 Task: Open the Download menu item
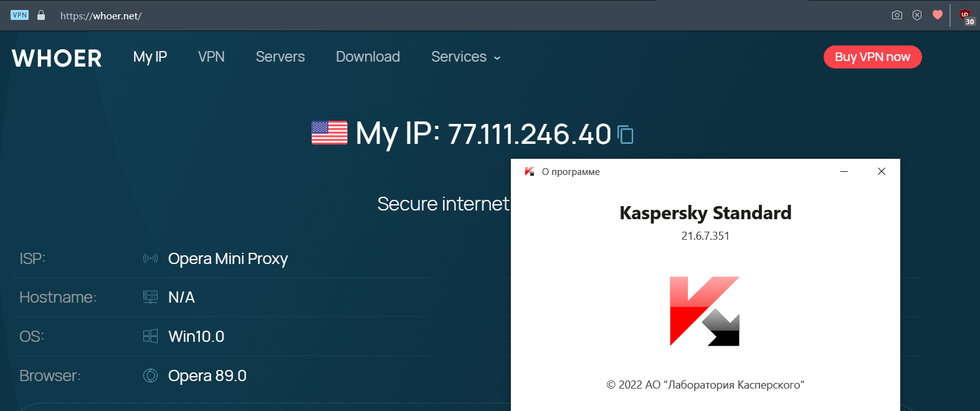(x=368, y=57)
